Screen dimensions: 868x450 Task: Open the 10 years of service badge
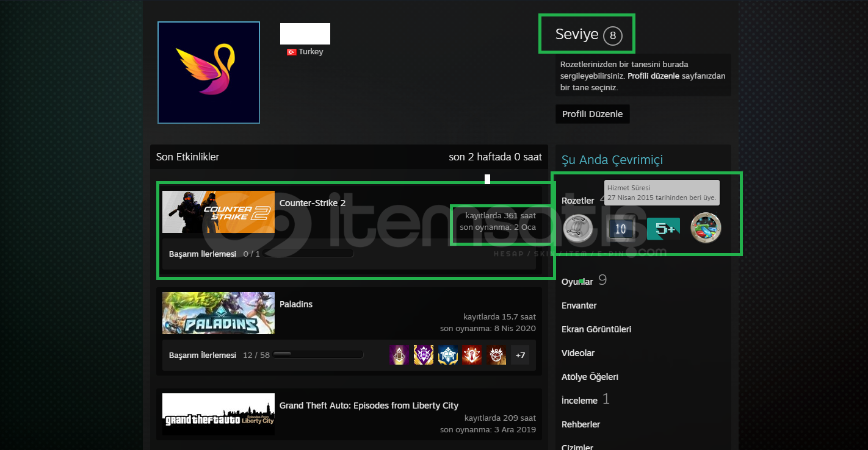(x=621, y=229)
